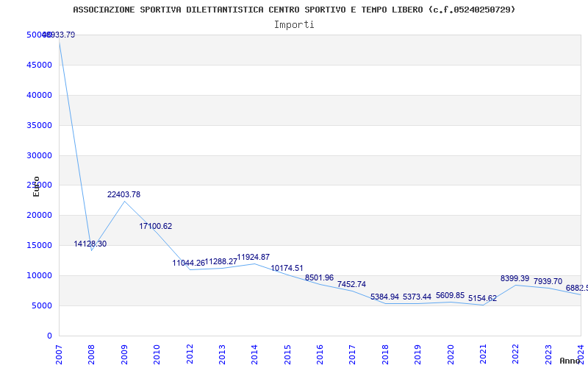Click the 5384.94 data label
This screenshot has height=368, width=588.
tap(384, 297)
